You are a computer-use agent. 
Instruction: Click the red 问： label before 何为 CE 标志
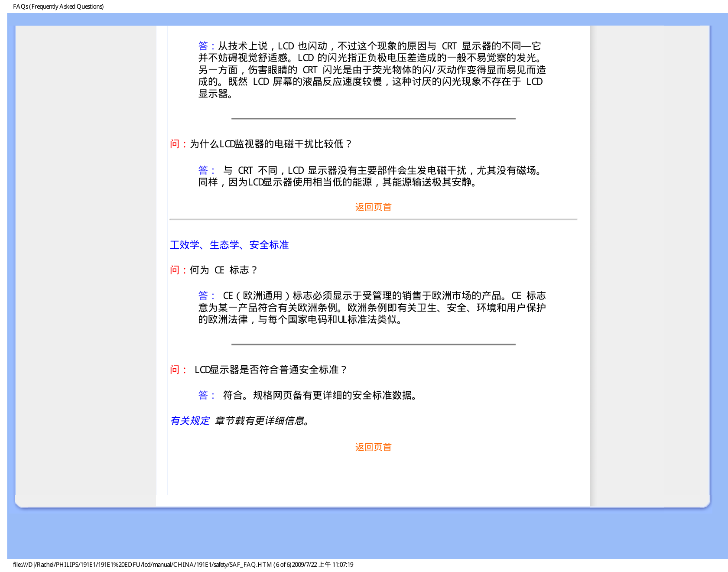pos(178,270)
